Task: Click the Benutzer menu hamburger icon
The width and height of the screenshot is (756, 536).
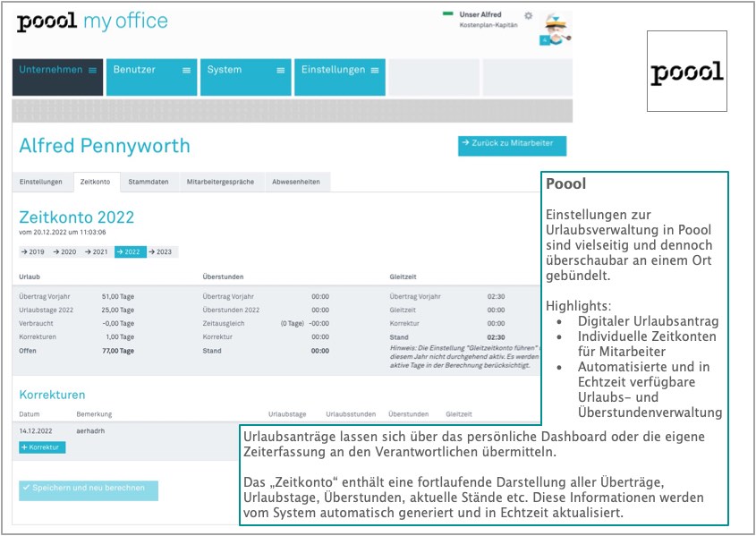Action: (186, 70)
